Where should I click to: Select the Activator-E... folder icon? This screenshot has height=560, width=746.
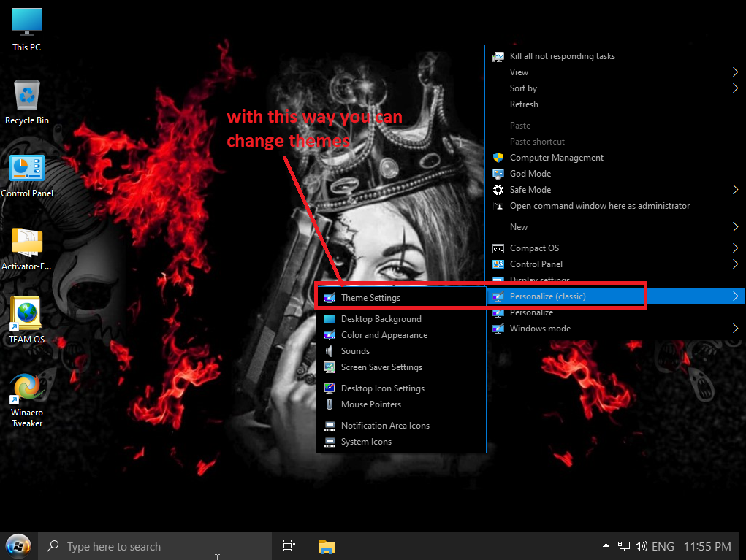click(26, 249)
